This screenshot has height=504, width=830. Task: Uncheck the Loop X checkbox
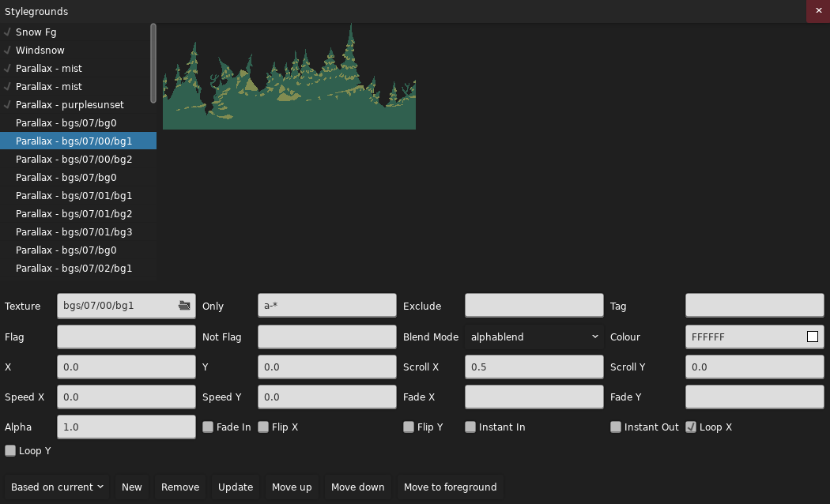pyautogui.click(x=691, y=427)
